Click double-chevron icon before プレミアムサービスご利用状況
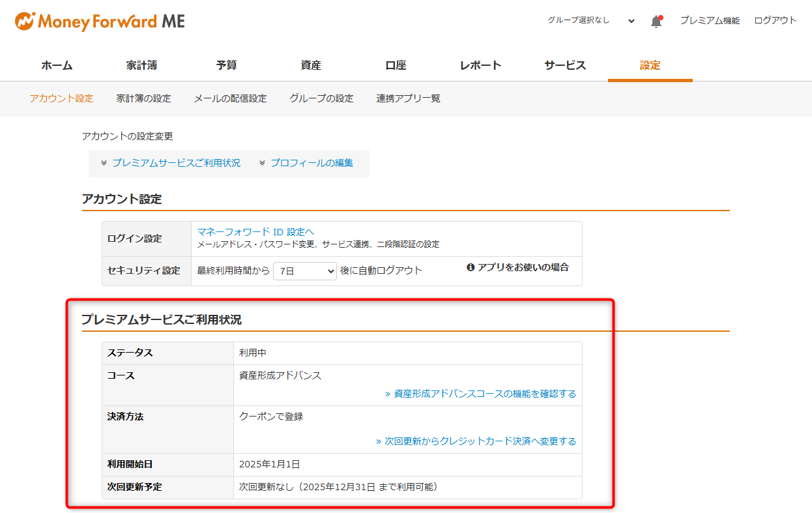Image resolution: width=812 pixels, height=513 pixels. (x=104, y=163)
